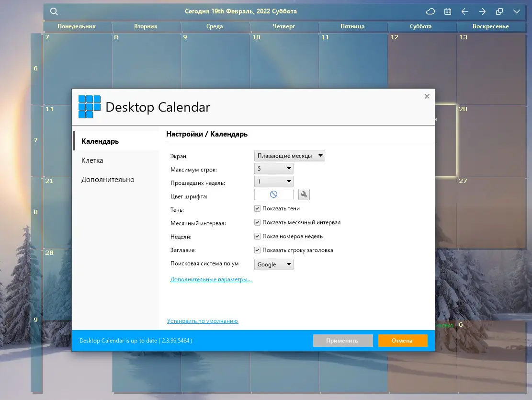532x400 pixels.
Task: Select the calendar cell for day 21
Action: [x=57, y=212]
